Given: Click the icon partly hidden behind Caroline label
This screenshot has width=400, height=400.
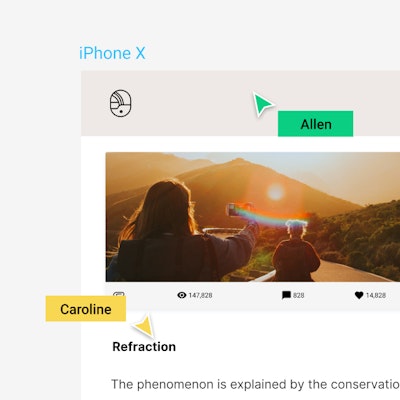Looking at the screenshot, I should pos(119,294).
